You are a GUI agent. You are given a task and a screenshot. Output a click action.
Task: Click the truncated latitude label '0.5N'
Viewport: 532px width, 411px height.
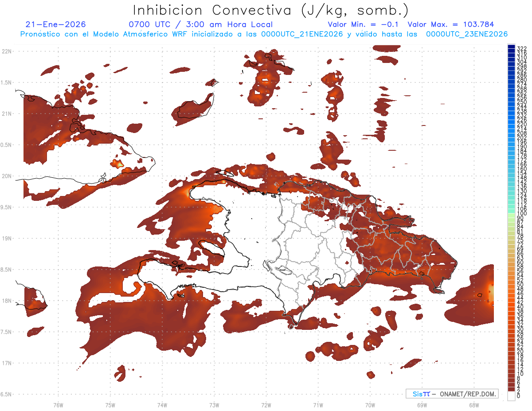click(x=6, y=145)
